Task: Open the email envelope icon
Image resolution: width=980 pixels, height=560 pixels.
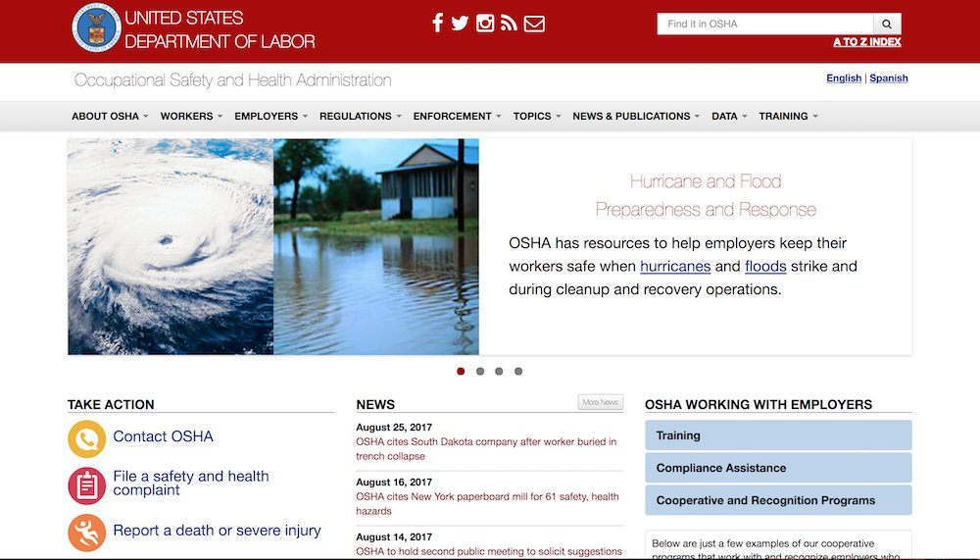Action: click(x=534, y=24)
